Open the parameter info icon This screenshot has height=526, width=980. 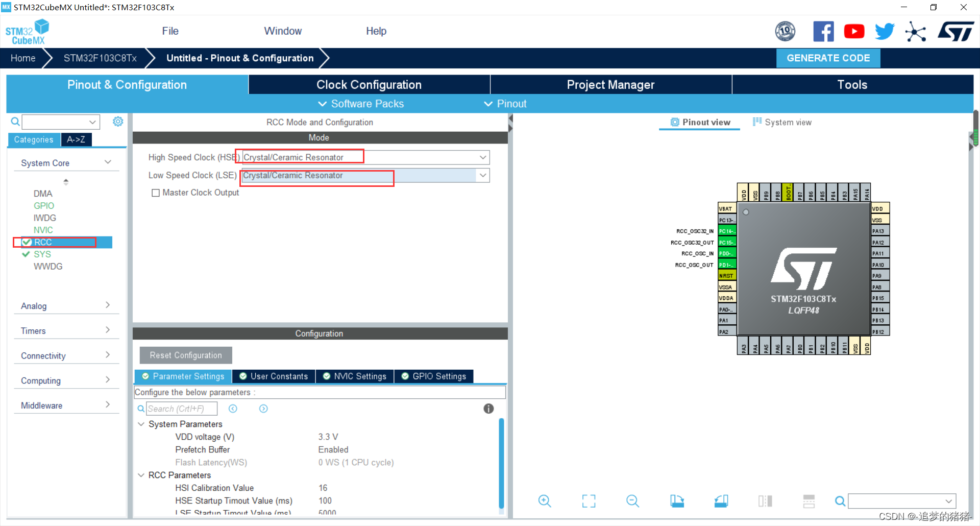(488, 409)
